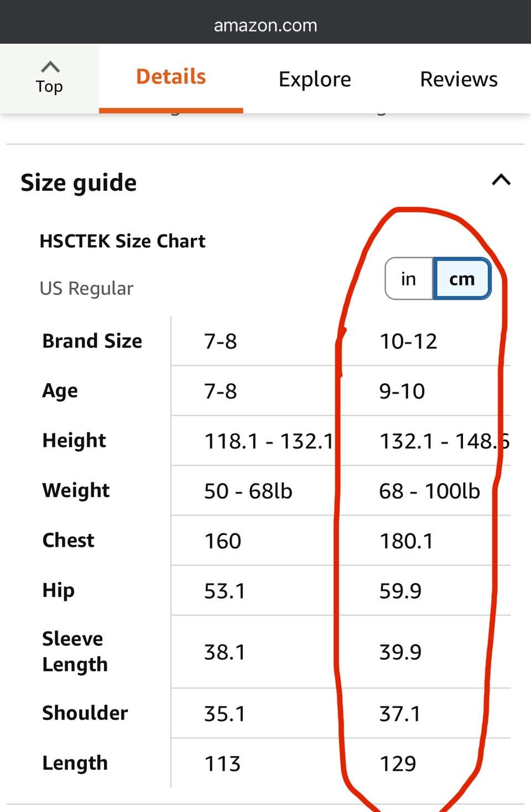This screenshot has height=812, width=531.
Task: Select the 10-12 brand size column header
Action: (408, 341)
